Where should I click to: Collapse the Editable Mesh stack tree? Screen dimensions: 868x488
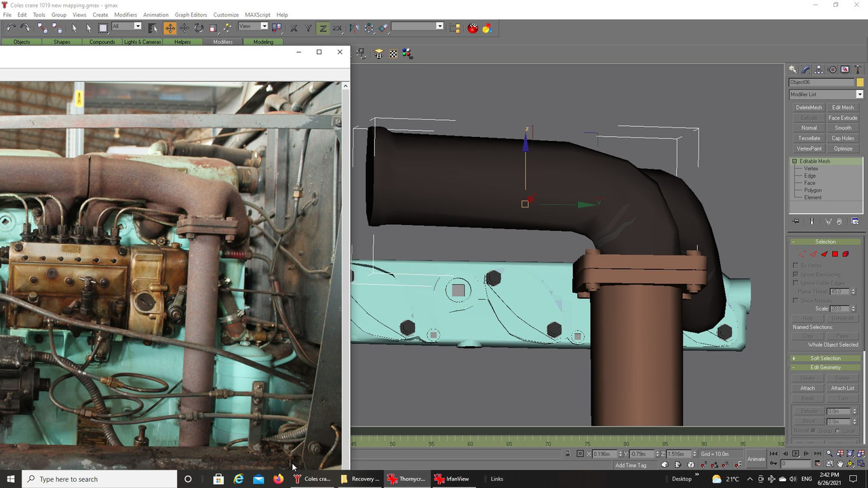[x=794, y=161]
